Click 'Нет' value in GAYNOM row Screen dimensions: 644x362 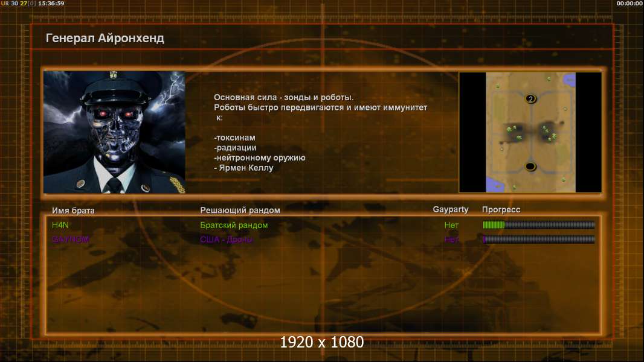pos(451,240)
